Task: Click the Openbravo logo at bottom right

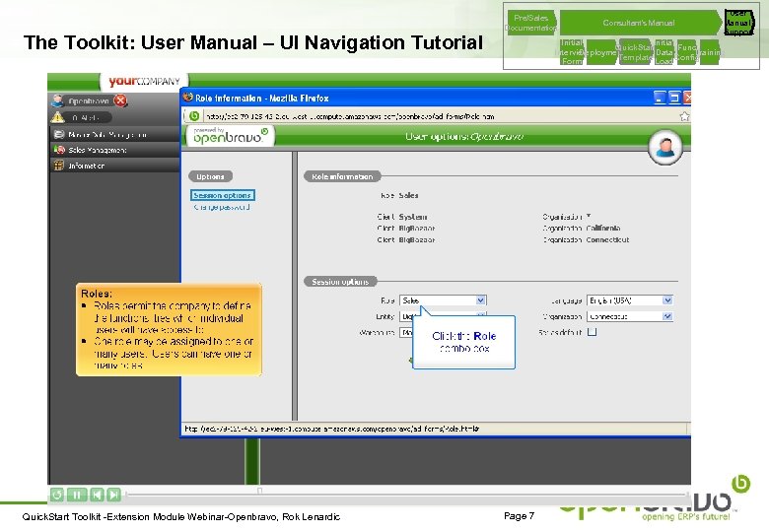Action: (655, 499)
